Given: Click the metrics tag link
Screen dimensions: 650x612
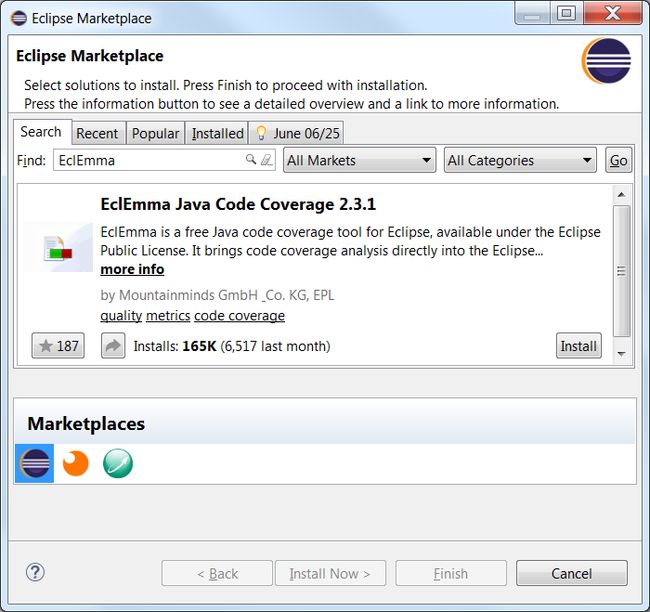Looking at the screenshot, I should tap(168, 316).
